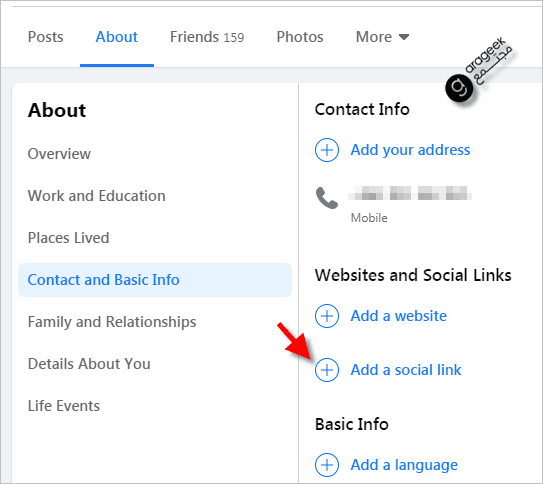Open Life Events section
This screenshot has width=543, height=484.
coord(64,406)
